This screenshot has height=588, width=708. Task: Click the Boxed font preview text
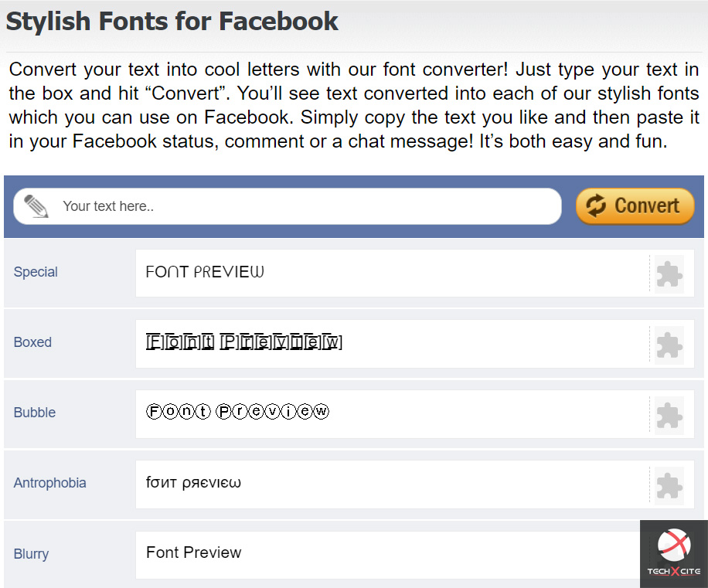point(243,342)
